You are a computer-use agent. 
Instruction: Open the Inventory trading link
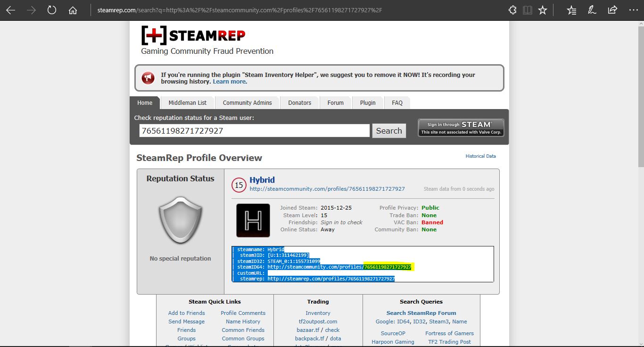(318, 313)
